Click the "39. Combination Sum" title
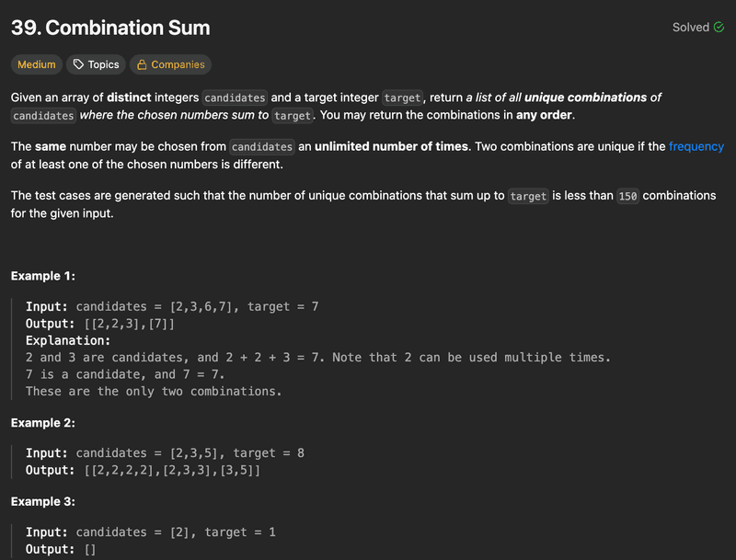The width and height of the screenshot is (736, 560). [x=110, y=28]
